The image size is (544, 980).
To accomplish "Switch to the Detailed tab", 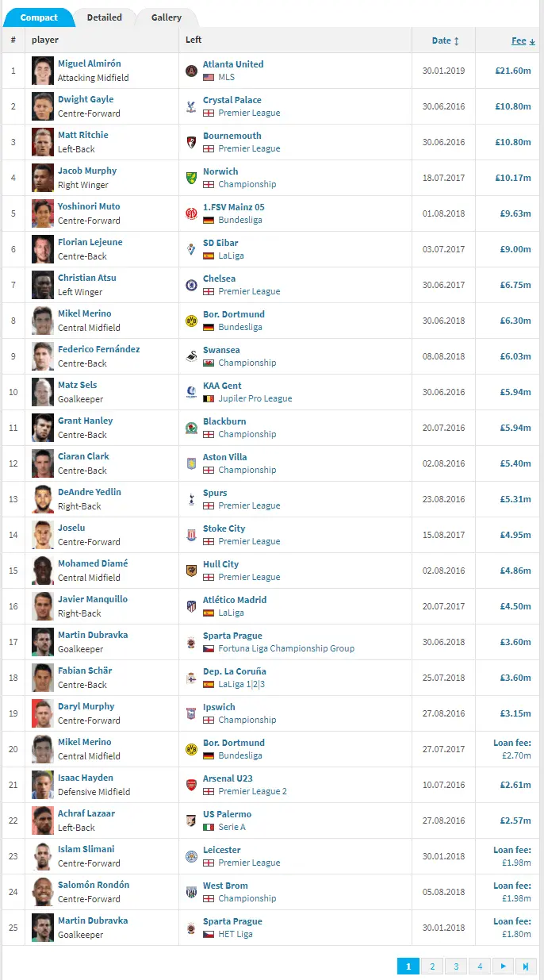I will [104, 17].
